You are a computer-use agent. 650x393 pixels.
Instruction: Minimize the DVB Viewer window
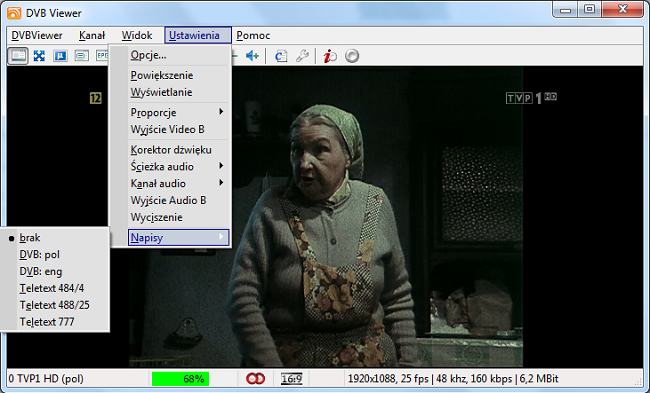pos(565,10)
